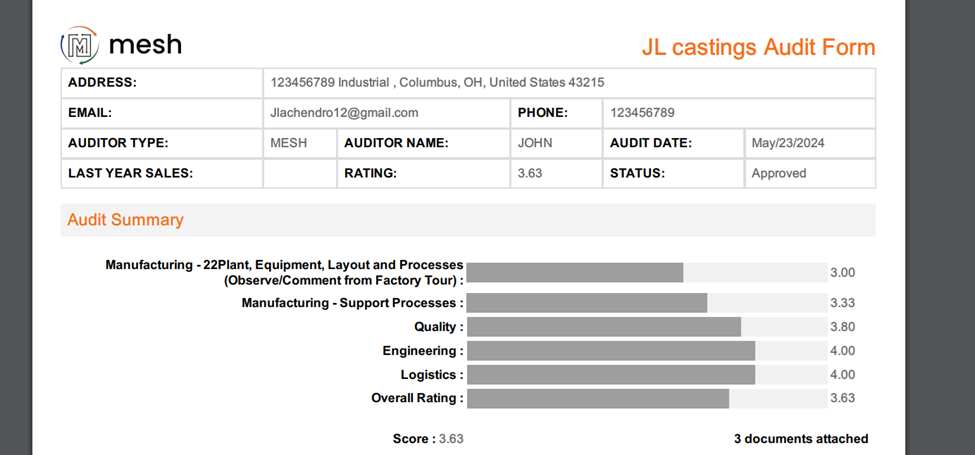Select the auditor name JOHN
The width and height of the screenshot is (975, 455).
click(535, 143)
